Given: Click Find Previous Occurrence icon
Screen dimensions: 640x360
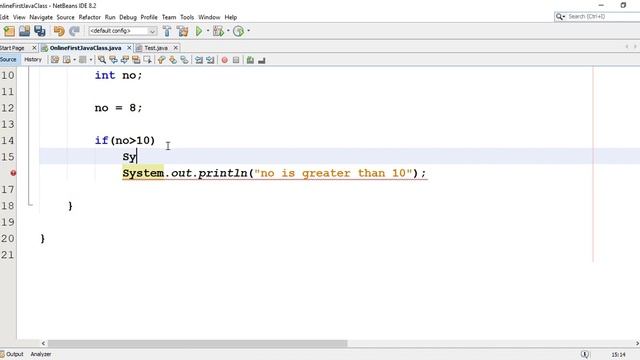Looking at the screenshot, I should tap(113, 60).
